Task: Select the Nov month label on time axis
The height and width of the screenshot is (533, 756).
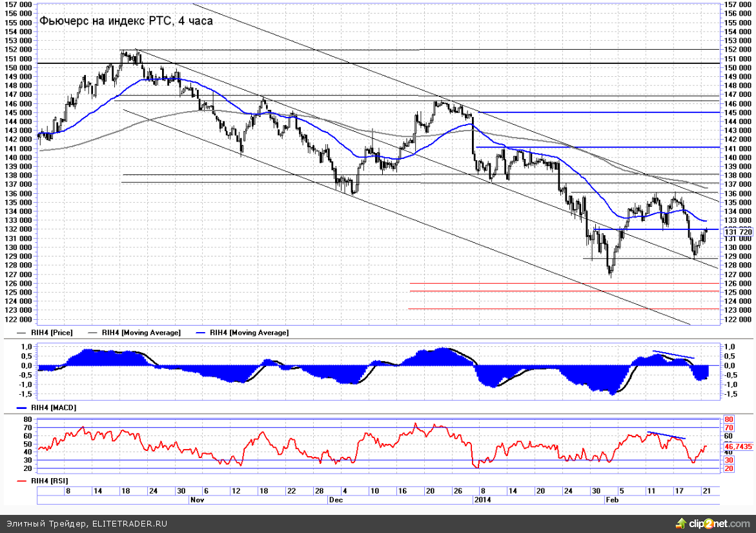Action: point(197,500)
